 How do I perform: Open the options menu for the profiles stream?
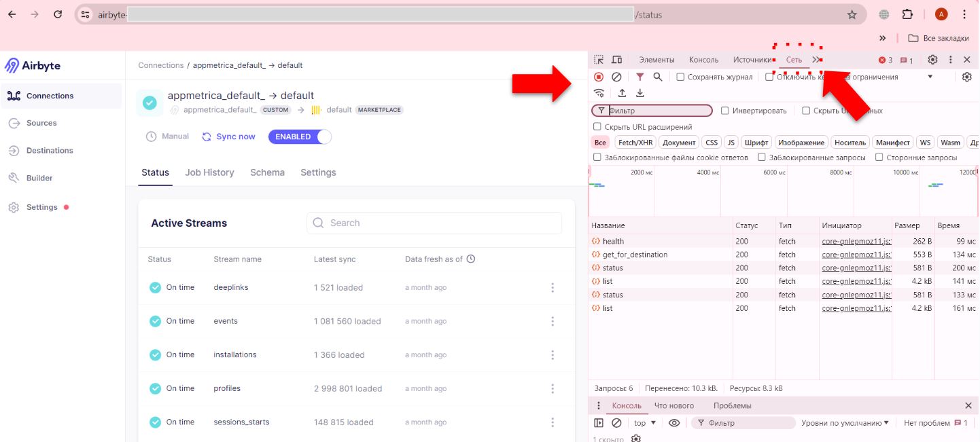553,389
